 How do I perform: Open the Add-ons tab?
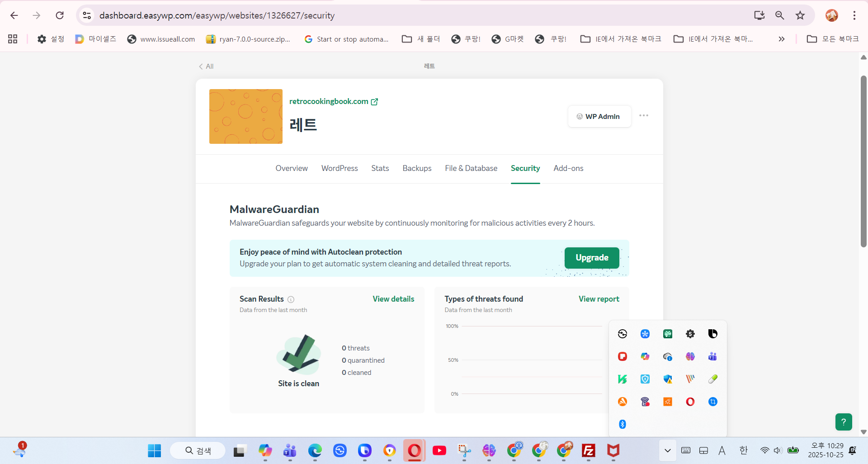568,168
